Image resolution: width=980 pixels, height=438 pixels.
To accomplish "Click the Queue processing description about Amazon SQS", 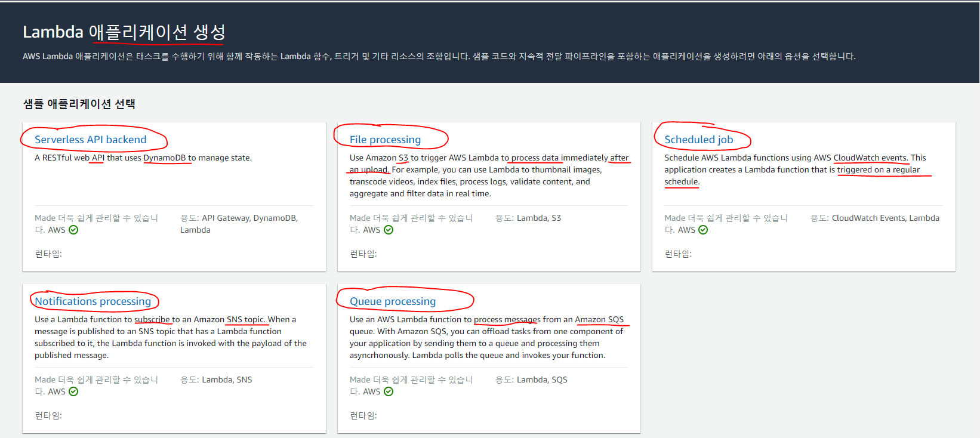I will [486, 337].
